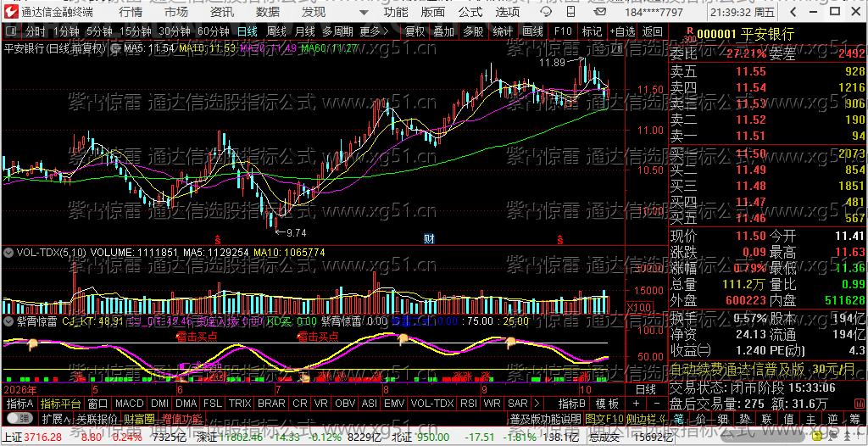The width and height of the screenshot is (868, 446).
Task: Click the left chevron next to the clock
Action: click(794, 12)
